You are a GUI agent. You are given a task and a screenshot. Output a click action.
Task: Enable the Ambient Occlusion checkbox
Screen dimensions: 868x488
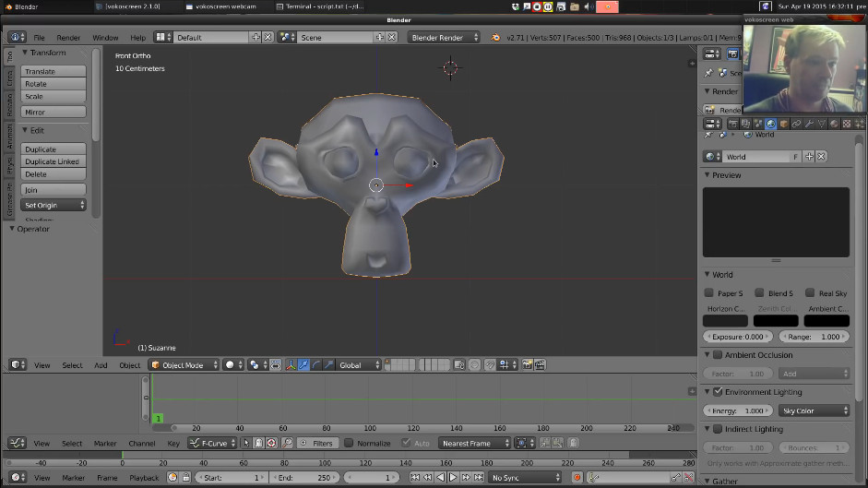718,355
